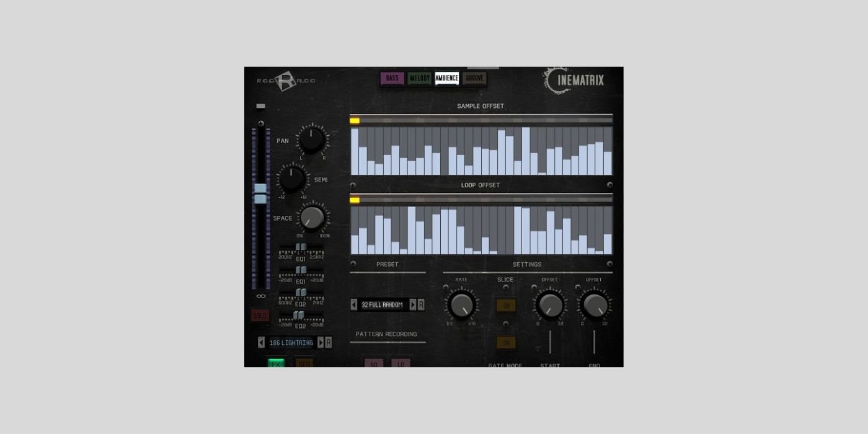The height and width of the screenshot is (434, 868).
Task: Select next preset after 32 FULL RANDOM
Action: pyautogui.click(x=413, y=304)
